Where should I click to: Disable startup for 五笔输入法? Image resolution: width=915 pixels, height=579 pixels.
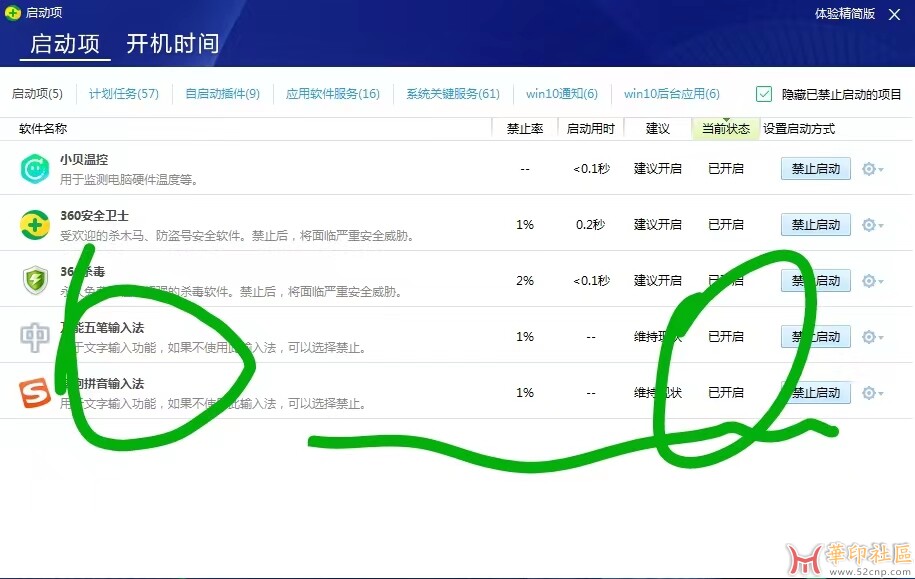pyautogui.click(x=816, y=337)
